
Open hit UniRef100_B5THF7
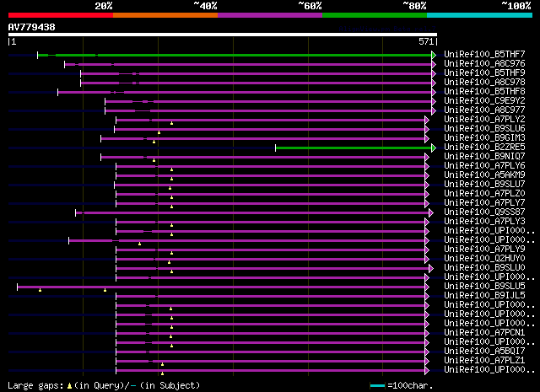(x=484, y=55)
